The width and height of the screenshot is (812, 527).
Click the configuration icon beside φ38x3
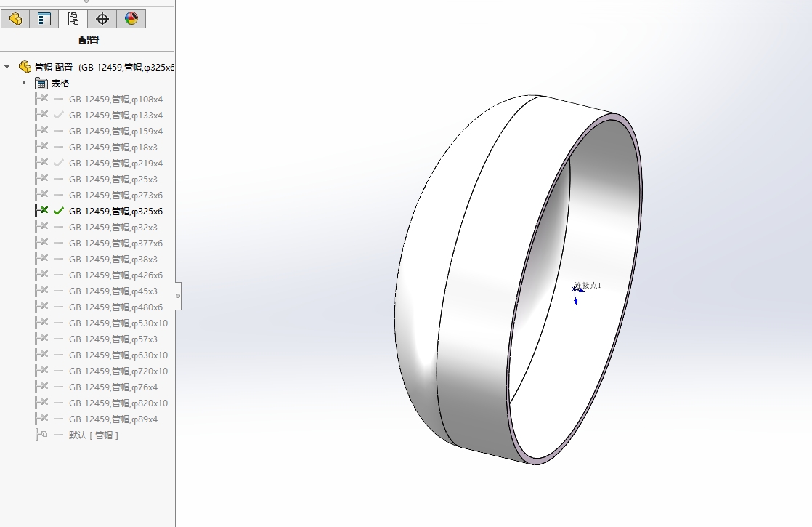(41, 259)
